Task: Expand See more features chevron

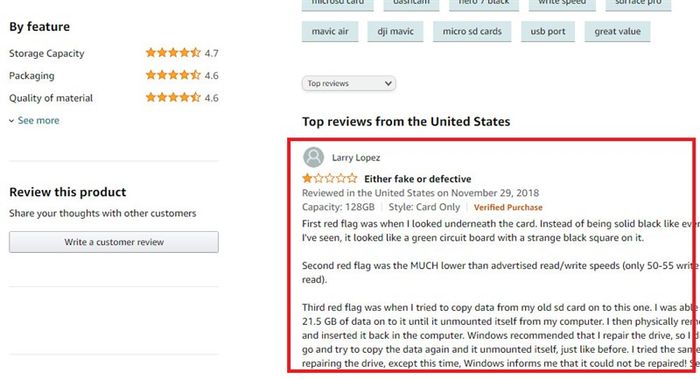Action: tap(12, 121)
